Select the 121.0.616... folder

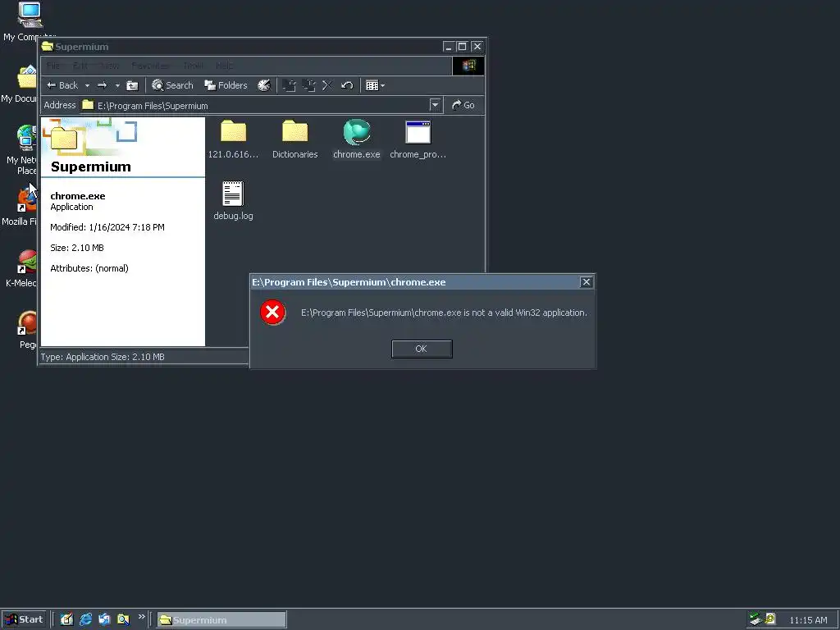tap(233, 139)
